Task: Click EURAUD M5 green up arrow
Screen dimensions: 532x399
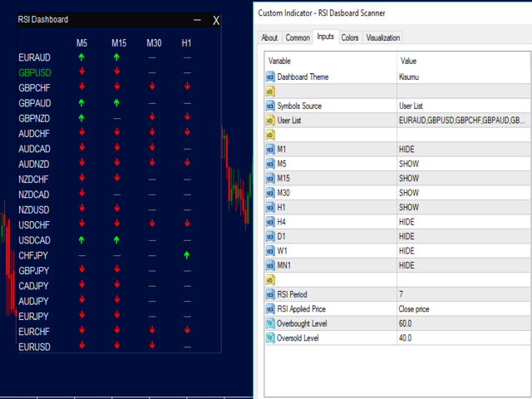Action: [81, 57]
